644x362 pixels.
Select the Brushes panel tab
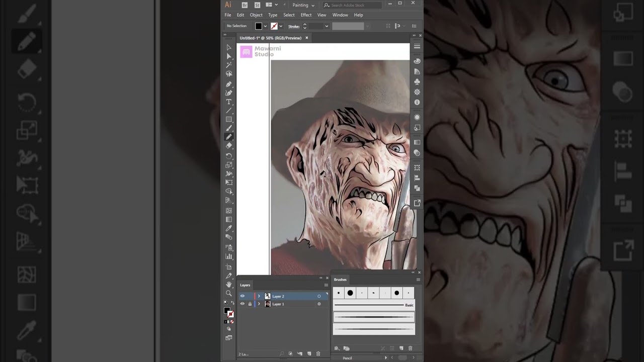[340, 280]
